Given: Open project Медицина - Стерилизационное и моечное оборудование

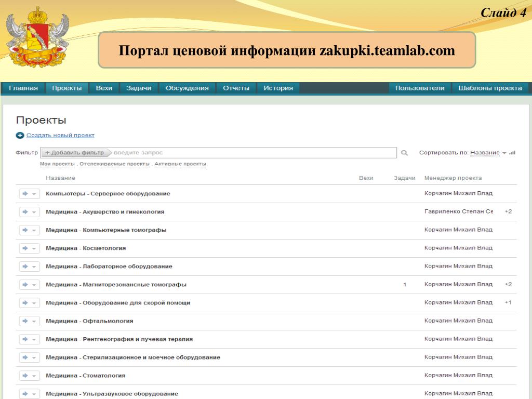Looking at the screenshot, I should [133, 357].
